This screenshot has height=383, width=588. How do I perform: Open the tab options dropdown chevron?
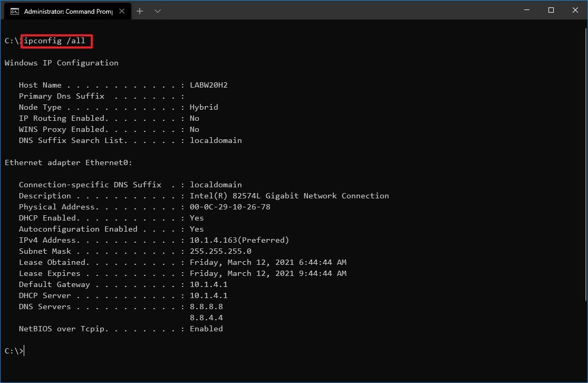pyautogui.click(x=157, y=10)
